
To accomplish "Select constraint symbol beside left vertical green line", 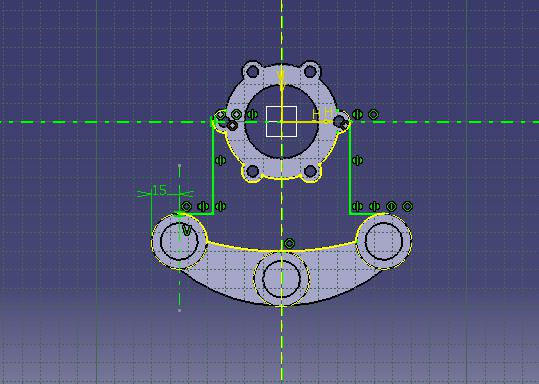I will coord(220,160).
